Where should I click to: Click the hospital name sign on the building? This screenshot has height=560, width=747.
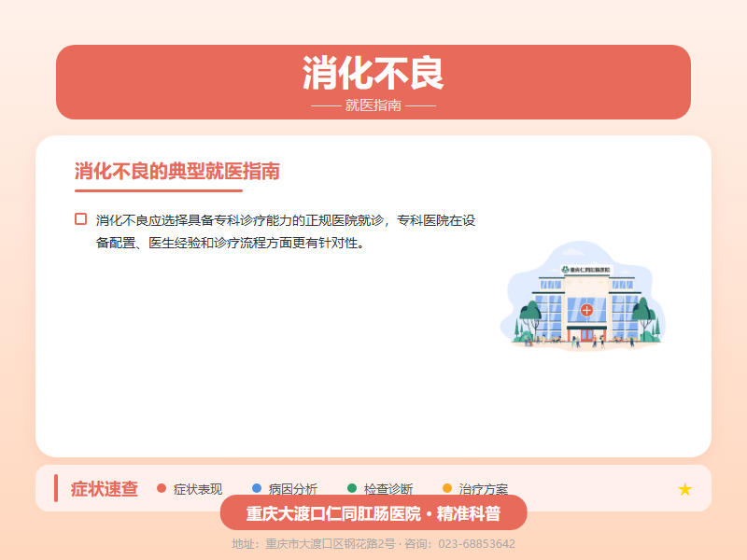pyautogui.click(x=586, y=270)
